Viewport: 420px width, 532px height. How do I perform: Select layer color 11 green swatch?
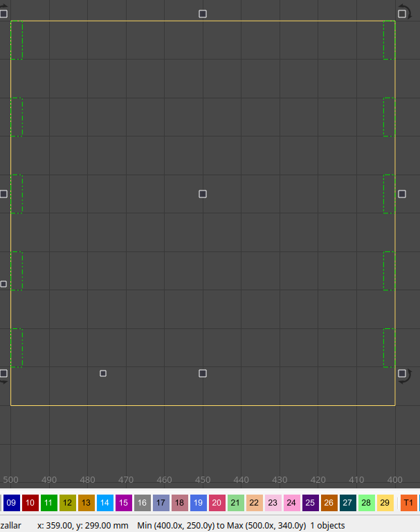[x=48, y=502]
